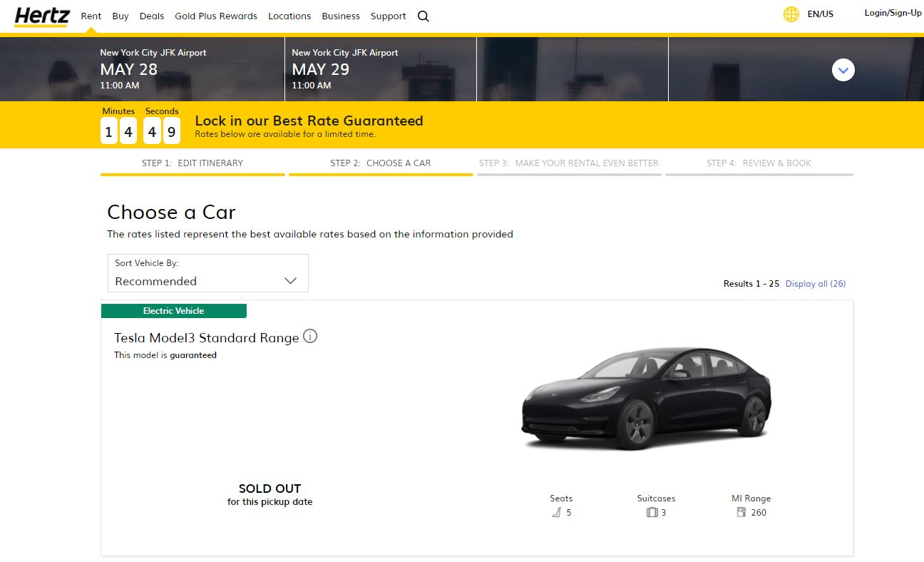This screenshot has width=924, height=562.
Task: Click 'Results 1 - 25' text
Action: 751,284
